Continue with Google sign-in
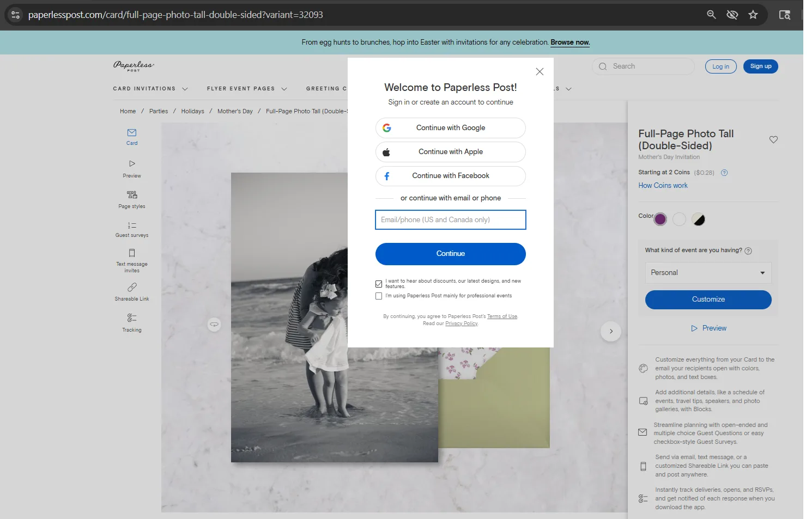 point(451,128)
